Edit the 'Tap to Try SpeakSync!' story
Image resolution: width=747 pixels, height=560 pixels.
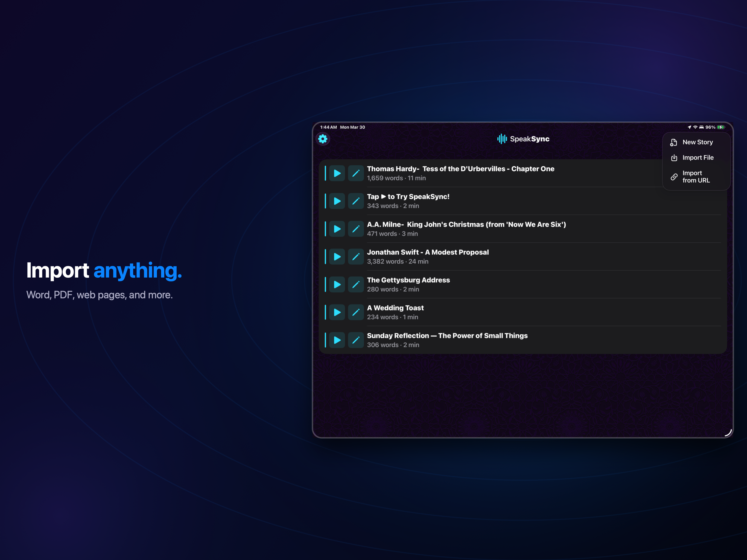tap(356, 201)
